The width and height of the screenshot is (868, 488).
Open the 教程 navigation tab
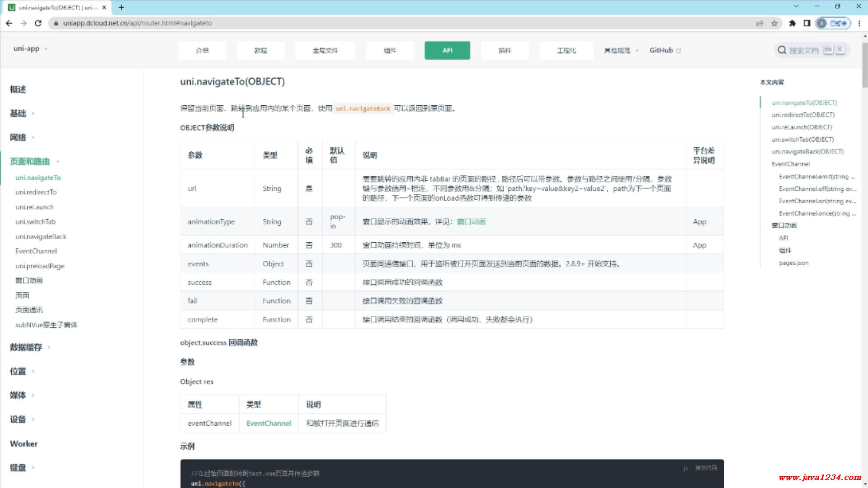pyautogui.click(x=260, y=50)
